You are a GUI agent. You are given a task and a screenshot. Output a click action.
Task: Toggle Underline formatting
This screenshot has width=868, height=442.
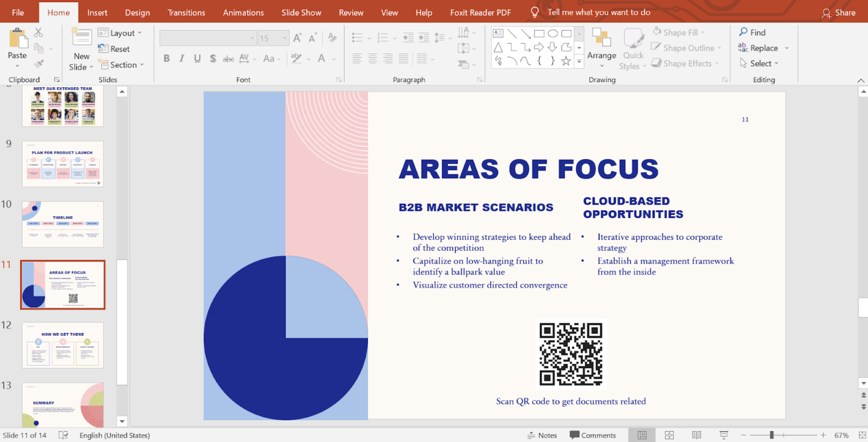[x=197, y=58]
